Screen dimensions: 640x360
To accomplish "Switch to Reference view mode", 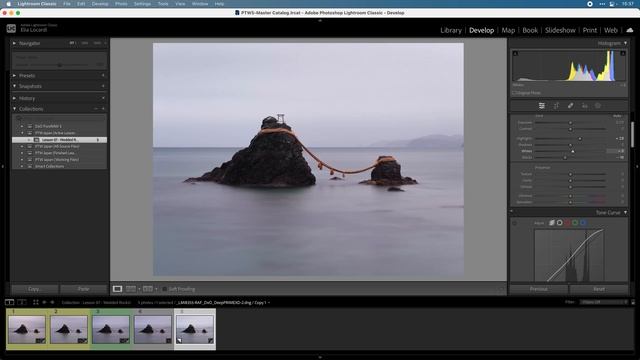I will coord(131,289).
